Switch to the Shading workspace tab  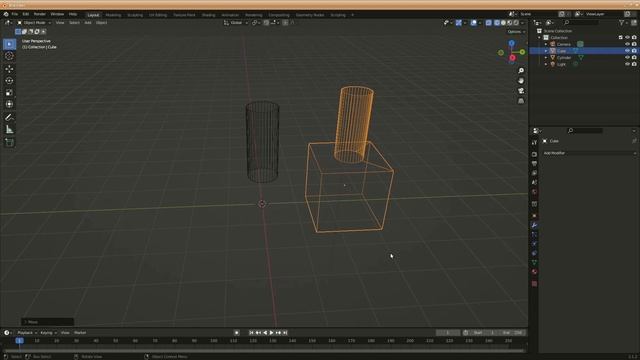tap(208, 15)
